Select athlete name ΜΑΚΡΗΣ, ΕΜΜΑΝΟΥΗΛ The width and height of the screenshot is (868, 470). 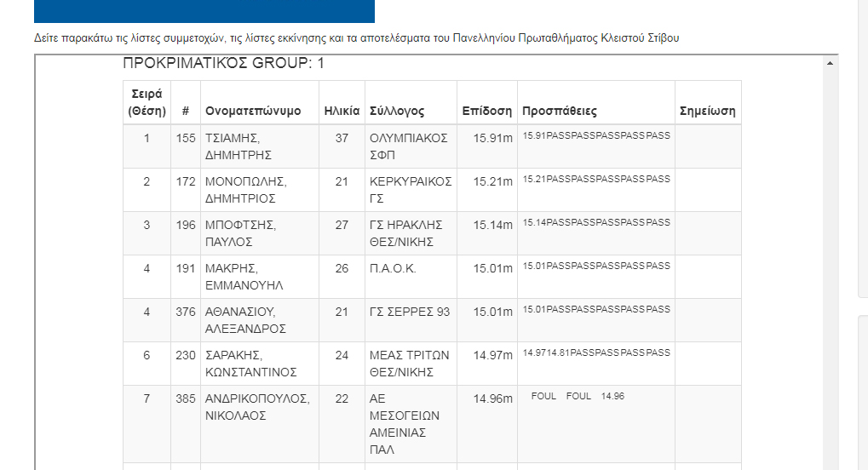244,277
